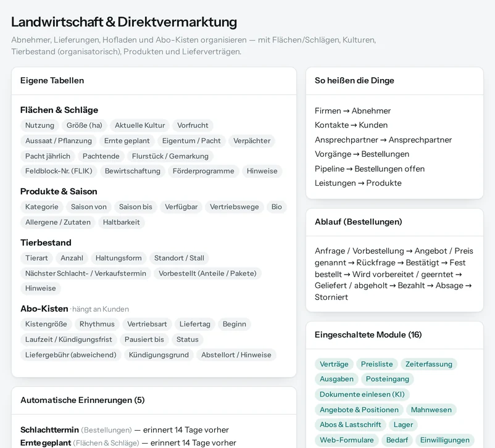Select the Vorfrucht chip
This screenshot has height=448, width=495.
pos(193,125)
